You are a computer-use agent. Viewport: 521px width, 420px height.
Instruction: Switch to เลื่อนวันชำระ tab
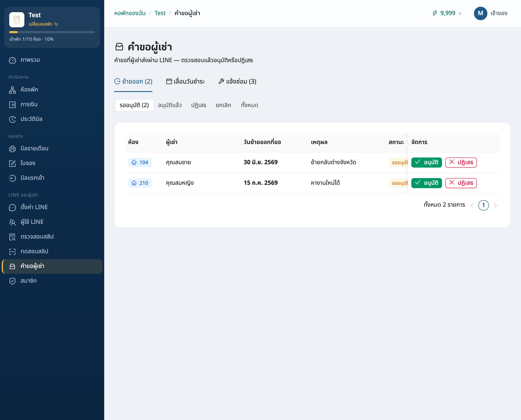(x=185, y=81)
